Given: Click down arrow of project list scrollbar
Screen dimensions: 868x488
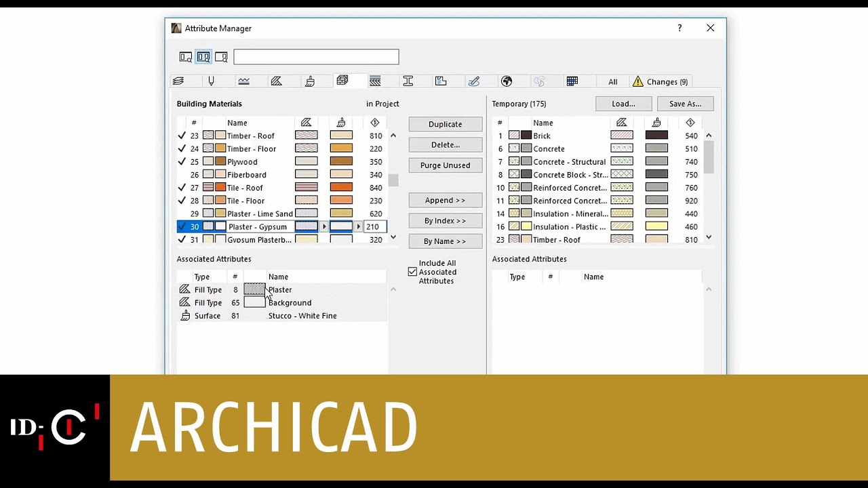Looking at the screenshot, I should coord(393,238).
